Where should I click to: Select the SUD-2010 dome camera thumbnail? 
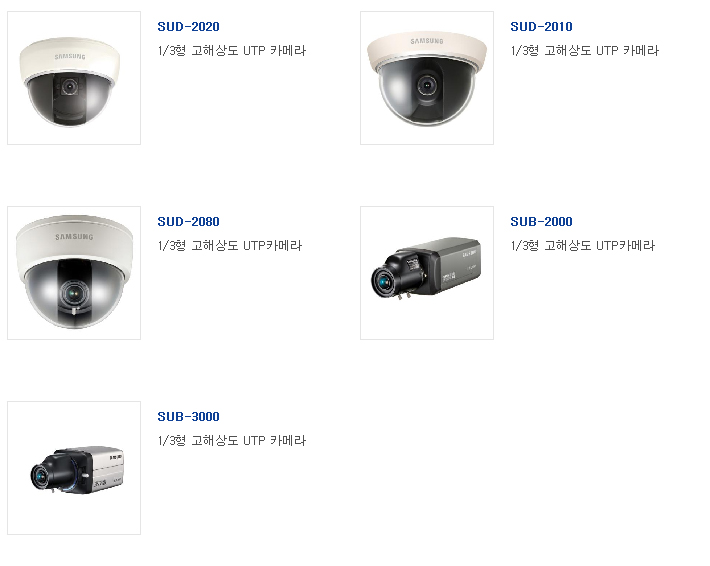pos(427,78)
